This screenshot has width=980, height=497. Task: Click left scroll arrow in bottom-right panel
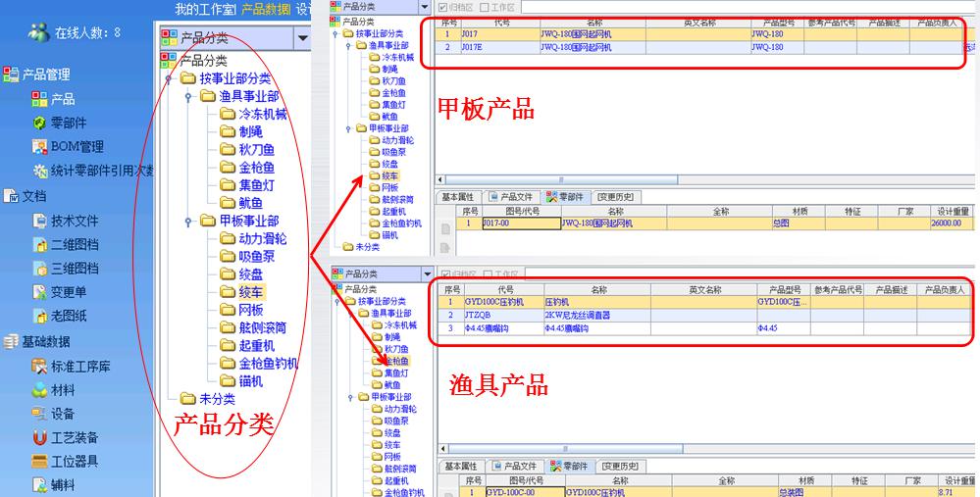coord(443,449)
